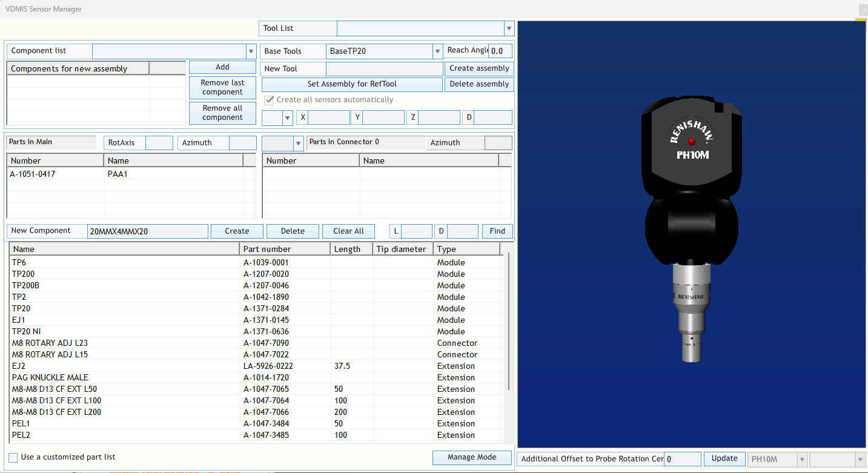Click the Add button
Screen dimensions: 868x473
(x=222, y=67)
